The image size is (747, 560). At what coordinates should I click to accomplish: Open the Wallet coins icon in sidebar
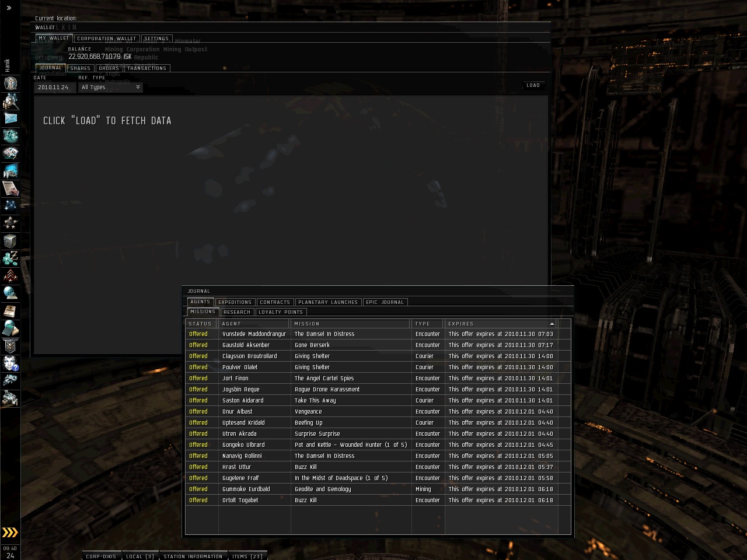11,258
